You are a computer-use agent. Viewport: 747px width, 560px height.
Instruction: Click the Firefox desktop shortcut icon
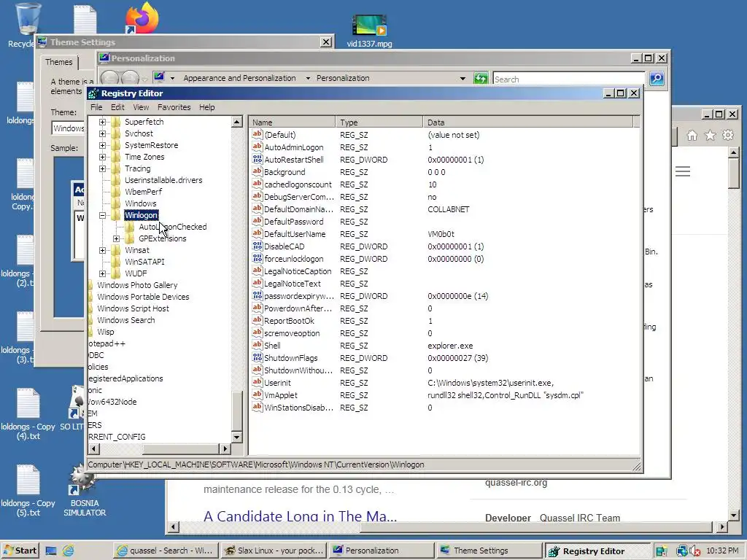(x=142, y=17)
